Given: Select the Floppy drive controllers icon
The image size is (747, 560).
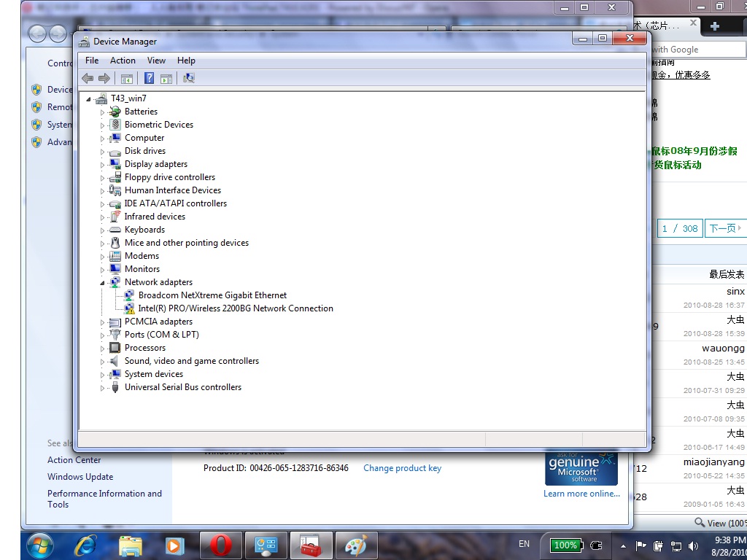Looking at the screenshot, I should pyautogui.click(x=115, y=177).
